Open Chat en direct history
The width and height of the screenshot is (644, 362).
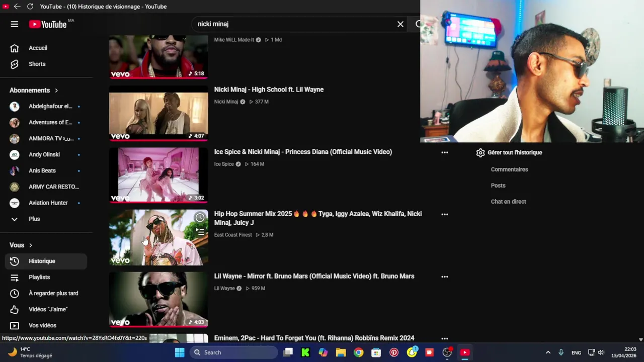click(508, 202)
